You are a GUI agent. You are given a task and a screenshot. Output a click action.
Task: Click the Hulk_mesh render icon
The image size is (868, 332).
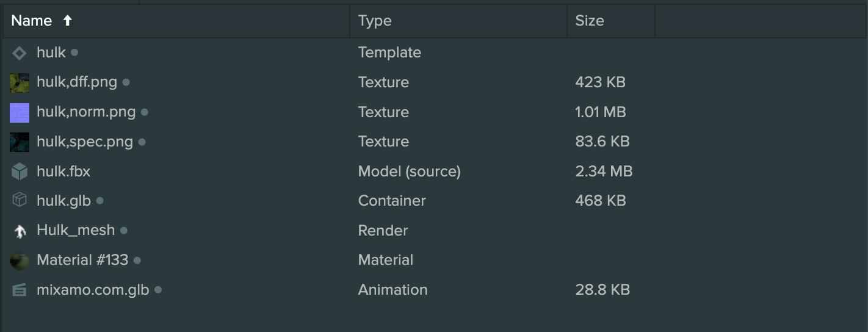pyautogui.click(x=20, y=231)
